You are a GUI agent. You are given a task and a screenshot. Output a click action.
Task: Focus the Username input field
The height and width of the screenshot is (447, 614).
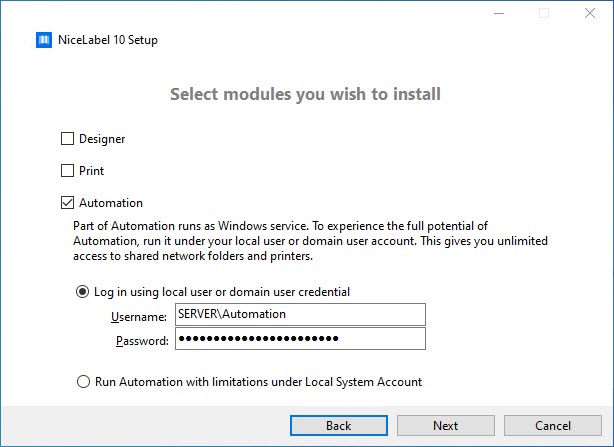tap(300, 314)
